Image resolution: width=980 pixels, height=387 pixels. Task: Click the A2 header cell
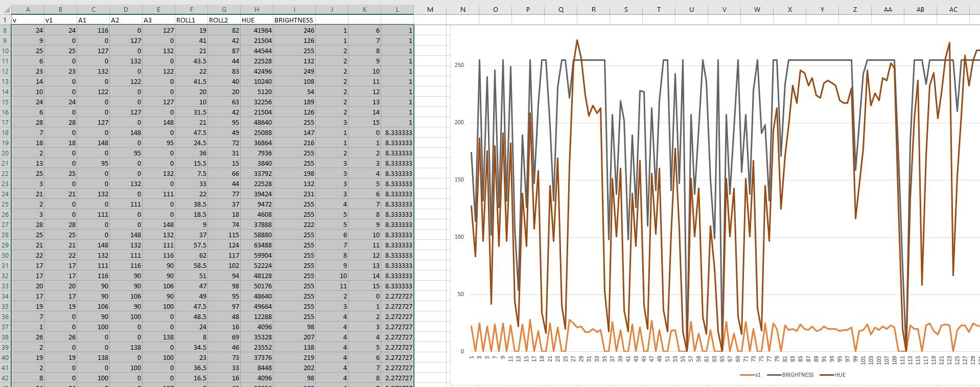(x=126, y=20)
